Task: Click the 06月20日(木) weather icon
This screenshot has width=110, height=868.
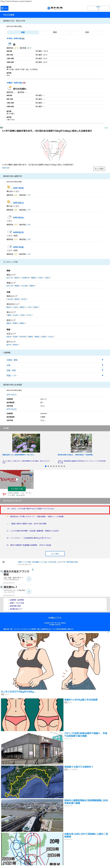Action: tap(9, 232)
